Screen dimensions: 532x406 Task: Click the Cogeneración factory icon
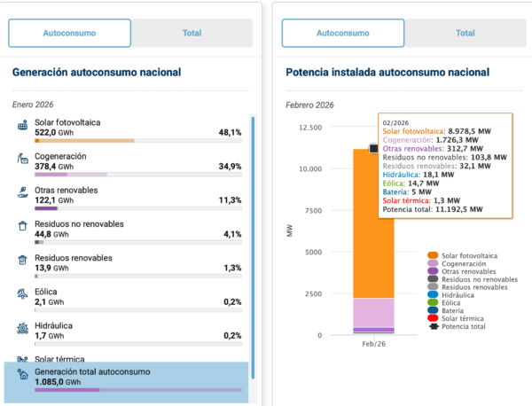point(22,160)
